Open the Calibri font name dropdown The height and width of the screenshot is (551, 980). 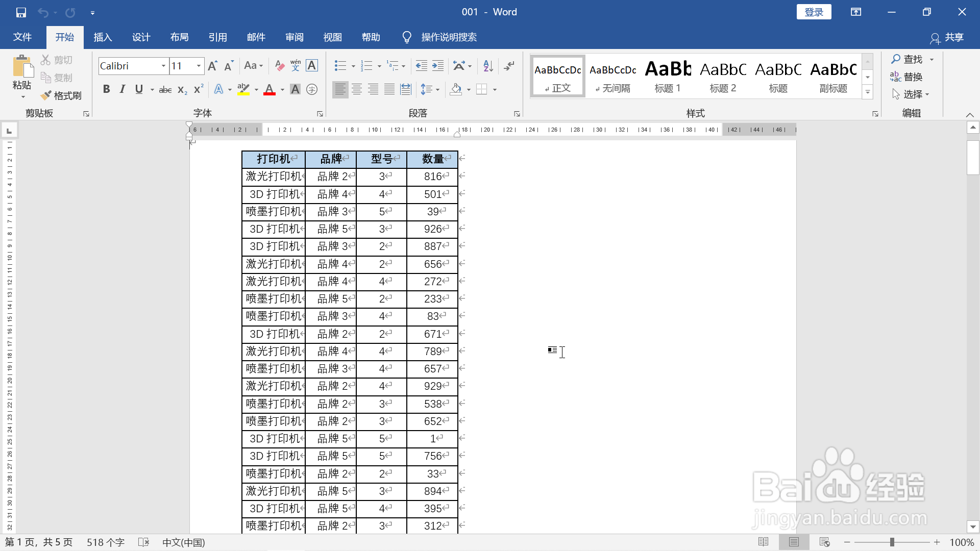coord(163,66)
